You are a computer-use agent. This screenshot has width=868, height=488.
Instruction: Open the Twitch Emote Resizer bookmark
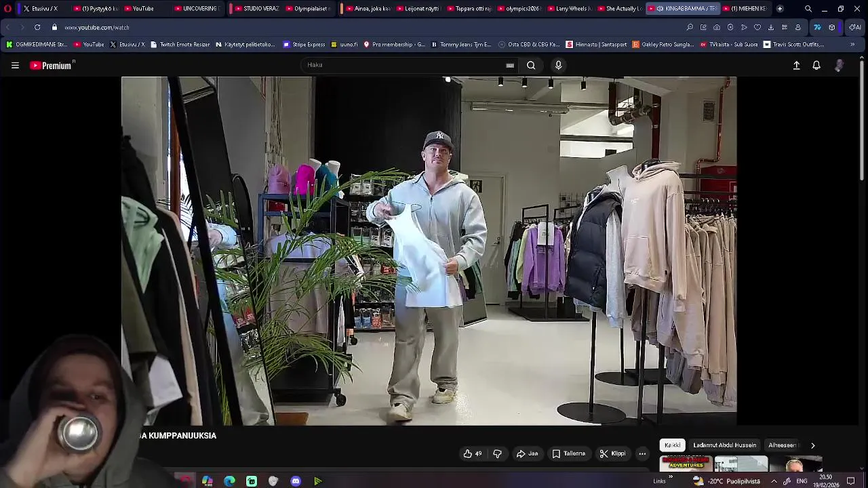(180, 45)
